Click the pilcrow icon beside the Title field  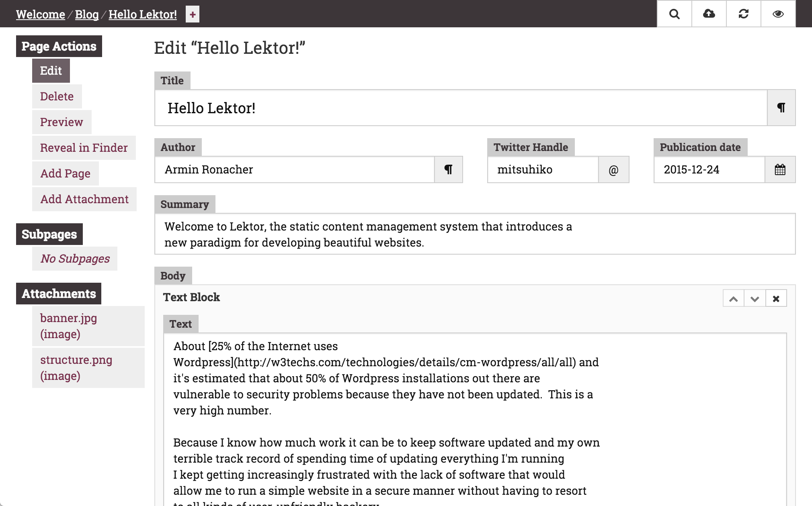click(781, 108)
